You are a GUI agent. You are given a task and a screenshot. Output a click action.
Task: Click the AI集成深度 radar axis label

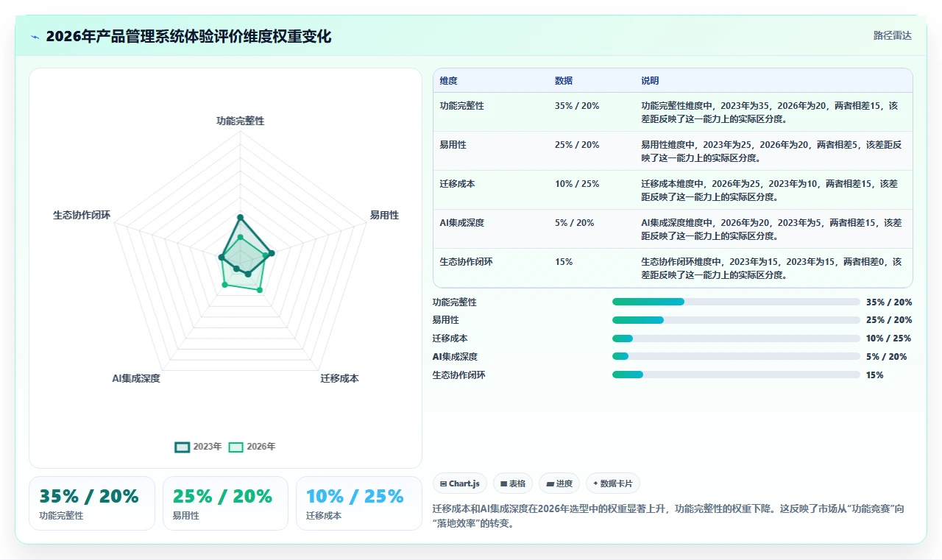[136, 378]
